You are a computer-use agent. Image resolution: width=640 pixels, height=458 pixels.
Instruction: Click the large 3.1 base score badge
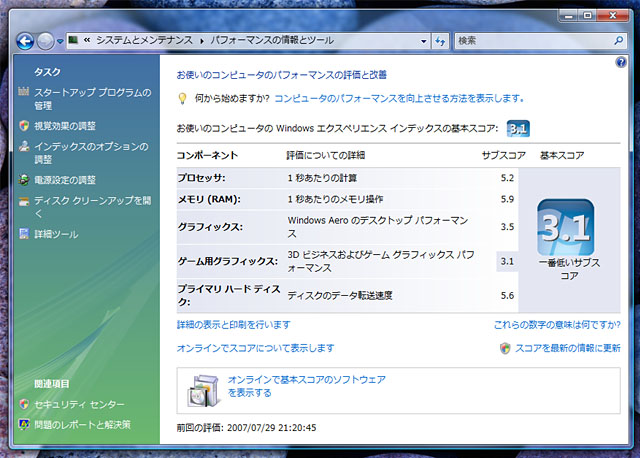(566, 227)
